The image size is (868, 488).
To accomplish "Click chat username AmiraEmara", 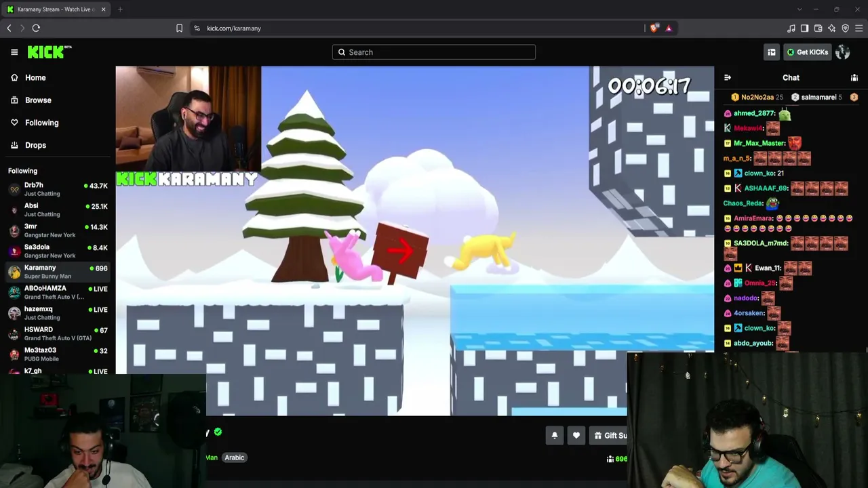I will (x=753, y=219).
